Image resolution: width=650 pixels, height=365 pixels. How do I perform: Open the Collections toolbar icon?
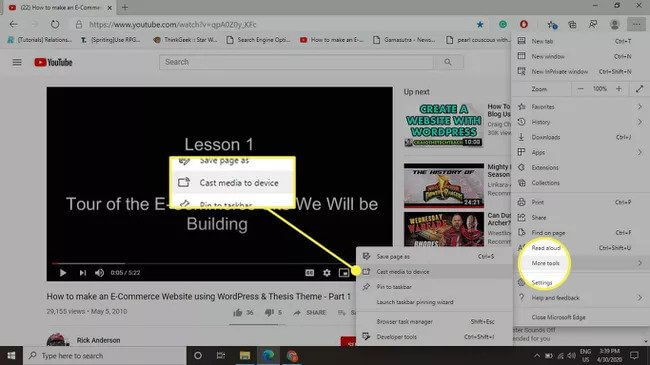tap(572, 24)
